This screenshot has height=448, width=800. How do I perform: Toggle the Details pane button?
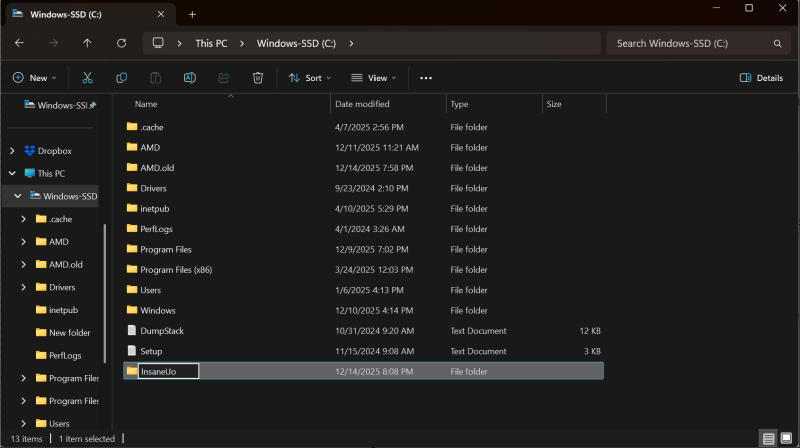click(761, 77)
